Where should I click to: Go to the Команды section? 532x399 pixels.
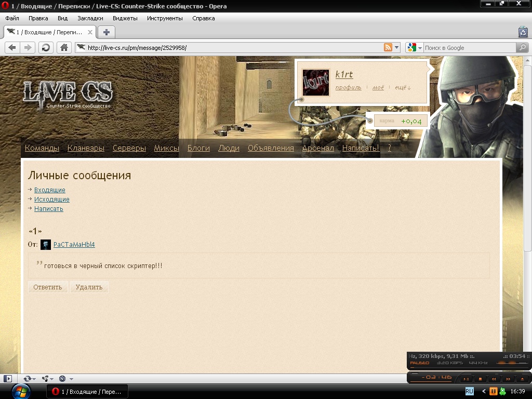[42, 148]
